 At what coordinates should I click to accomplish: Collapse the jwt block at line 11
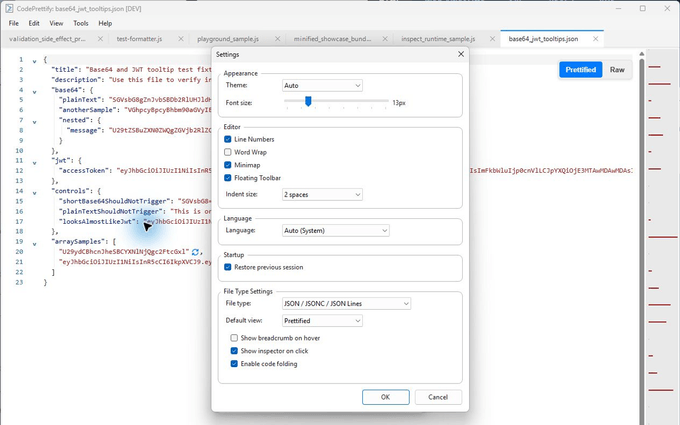(34, 163)
